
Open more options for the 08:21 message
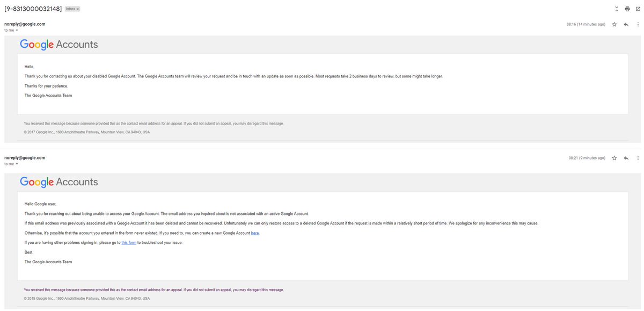pos(638,158)
